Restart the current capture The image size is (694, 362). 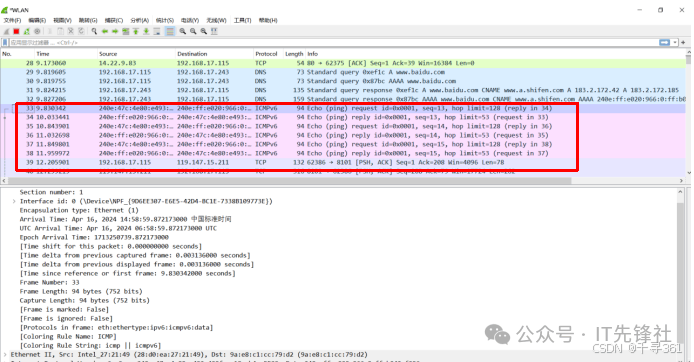pos(27,31)
